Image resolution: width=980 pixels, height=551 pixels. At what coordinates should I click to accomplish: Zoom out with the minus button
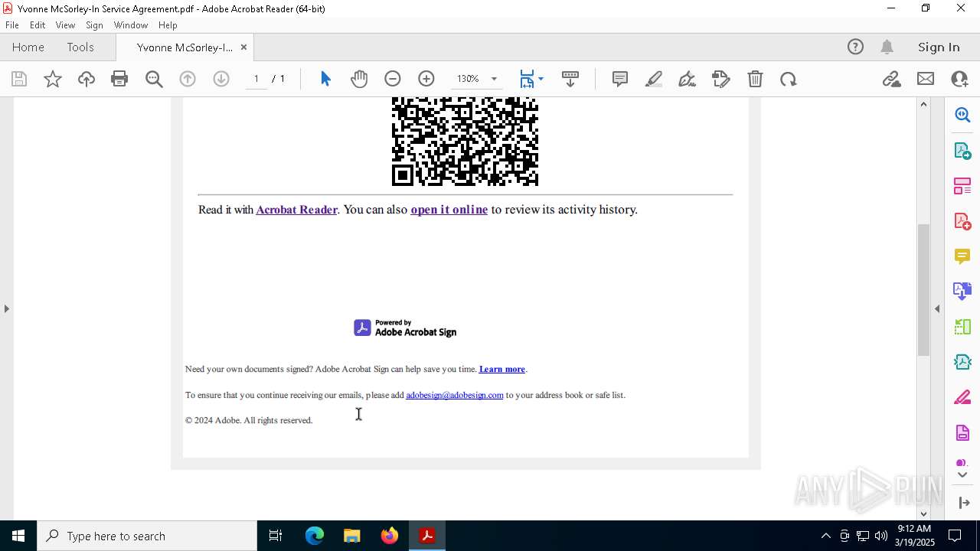point(393,79)
